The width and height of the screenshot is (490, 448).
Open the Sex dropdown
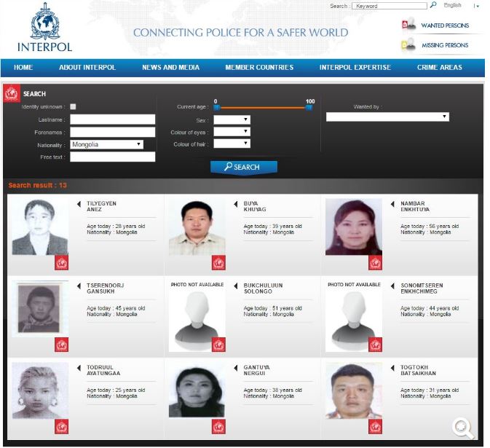[x=232, y=119]
